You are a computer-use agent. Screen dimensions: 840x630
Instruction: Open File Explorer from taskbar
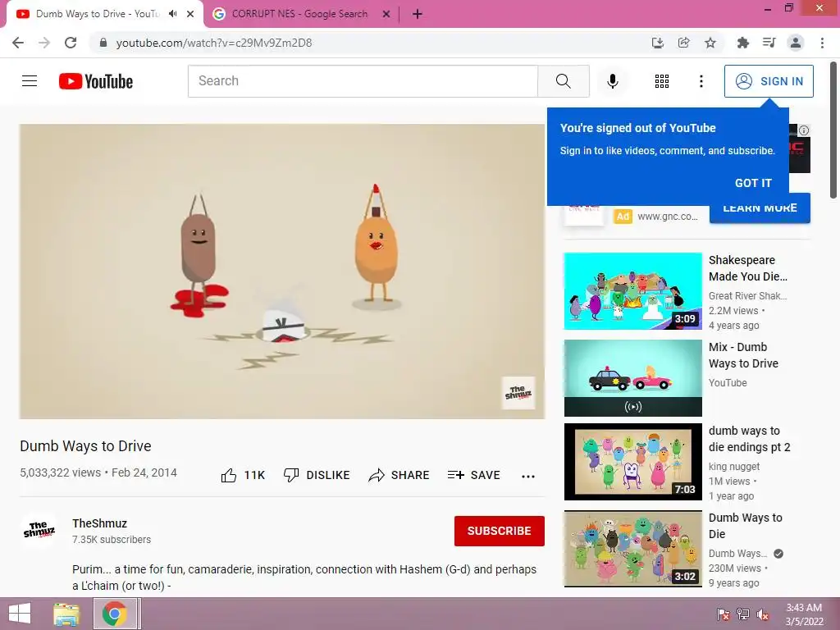tap(66, 614)
